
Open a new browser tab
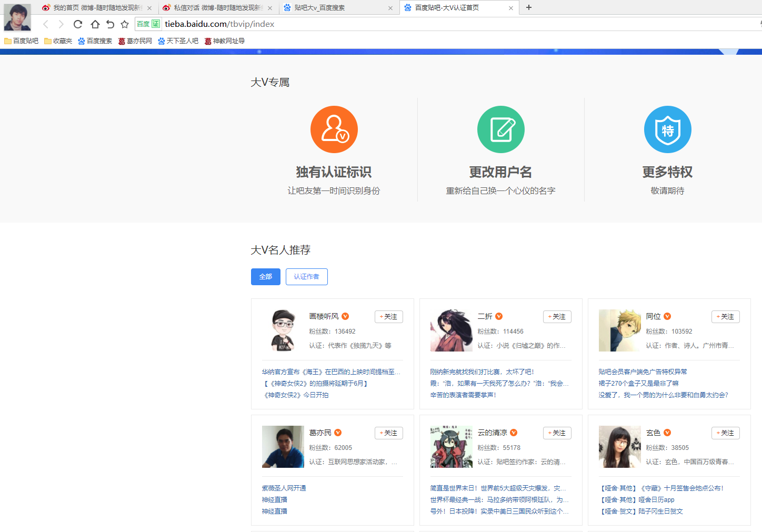point(529,7)
